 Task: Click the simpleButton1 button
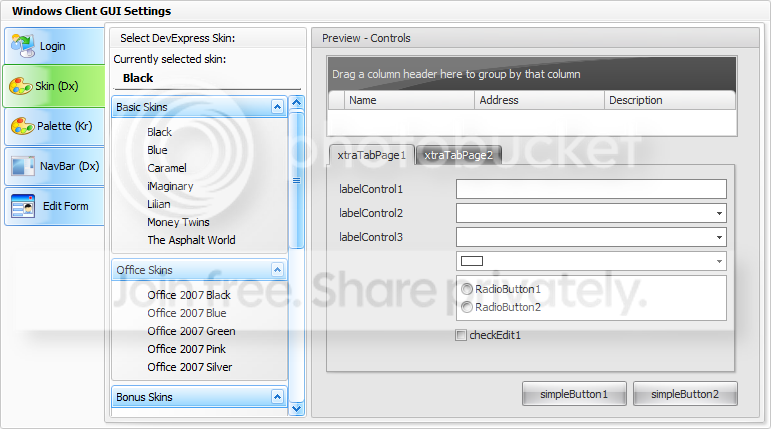tap(574, 394)
